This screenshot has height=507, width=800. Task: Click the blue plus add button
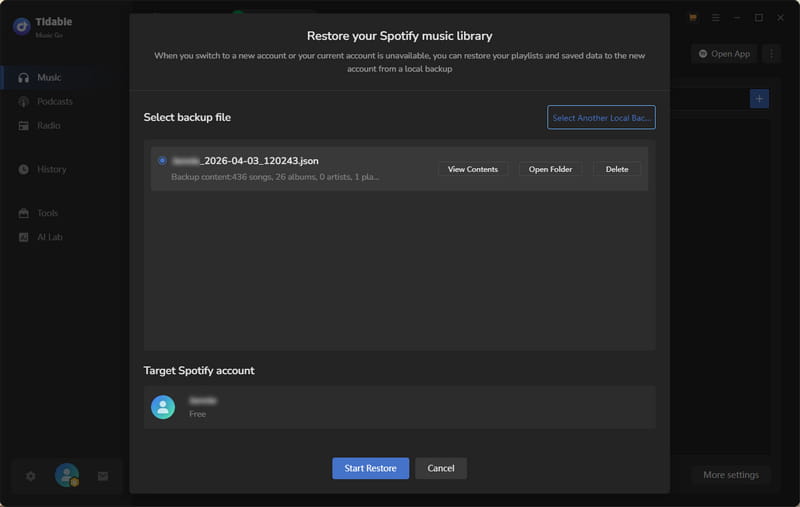tap(759, 98)
